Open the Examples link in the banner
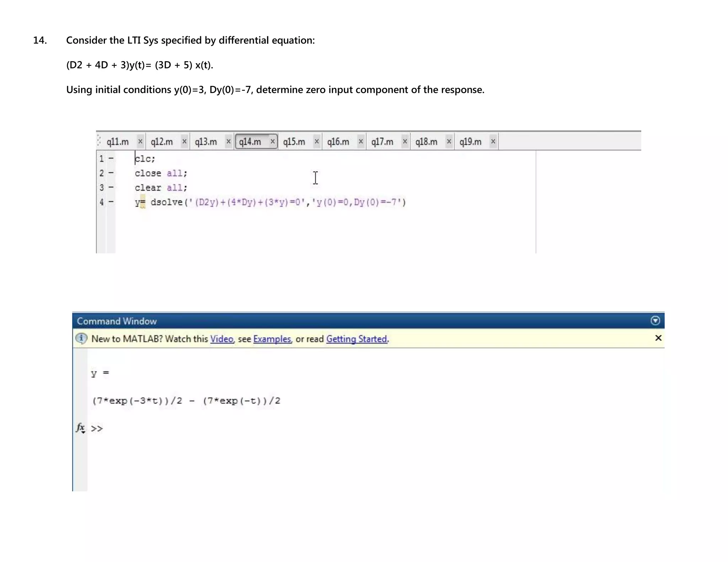 pyautogui.click(x=272, y=339)
